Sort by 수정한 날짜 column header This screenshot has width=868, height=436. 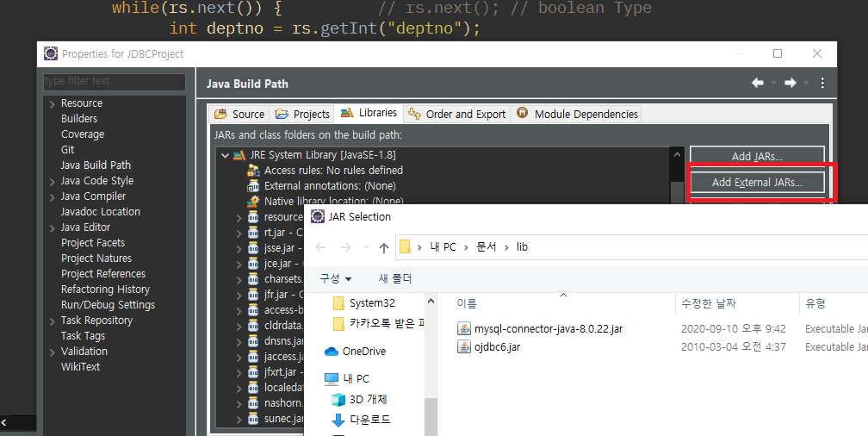point(709,303)
